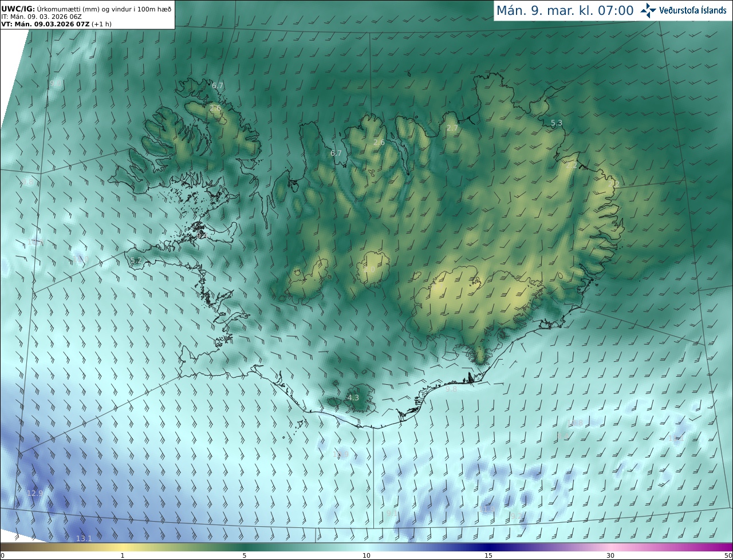The height and width of the screenshot is (560, 733).
Task: Click the color scale label "5"
Action: [245, 555]
